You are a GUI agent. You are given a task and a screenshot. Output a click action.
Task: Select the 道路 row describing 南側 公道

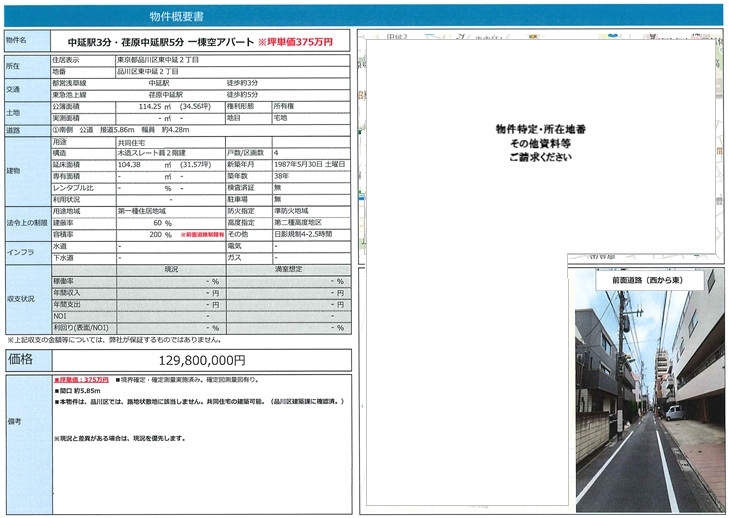(x=200, y=130)
